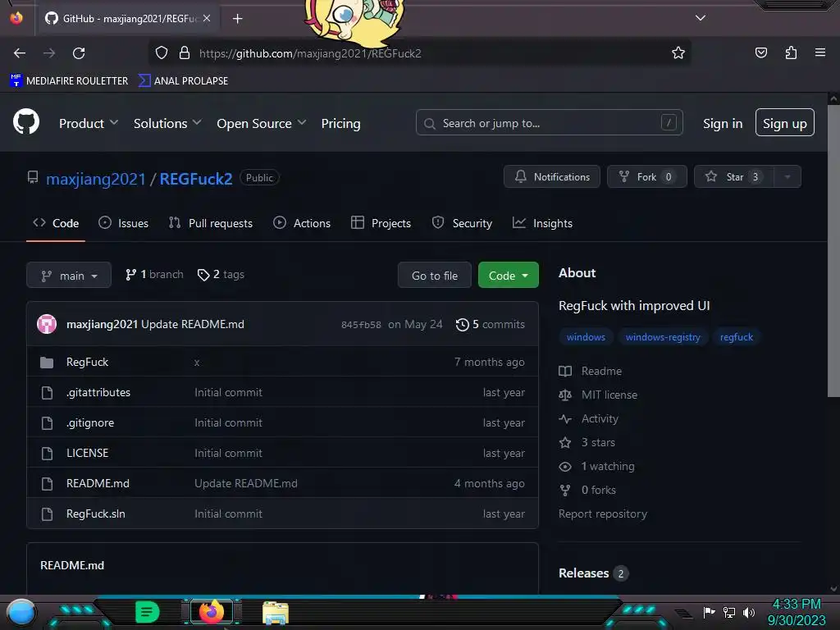840x630 pixels.
Task: Click the maxjiang2021 commit author avatar
Action: tap(47, 324)
